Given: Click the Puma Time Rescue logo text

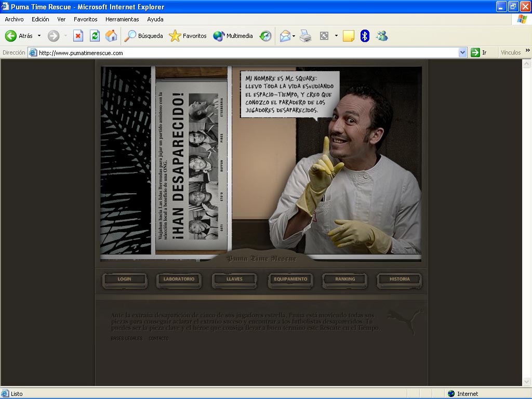Looking at the screenshot, I should (x=261, y=259).
